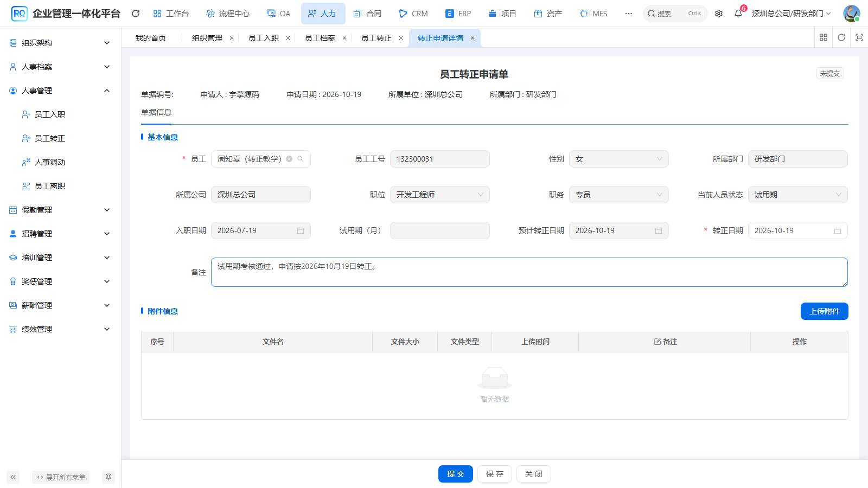Click the user avatar
The height and width of the screenshot is (488, 868).
point(851,14)
